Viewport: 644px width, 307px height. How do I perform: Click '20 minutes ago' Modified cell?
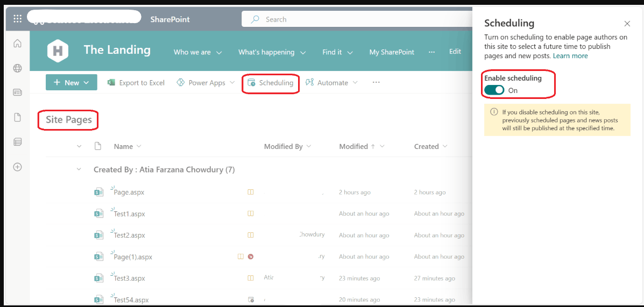point(359,299)
